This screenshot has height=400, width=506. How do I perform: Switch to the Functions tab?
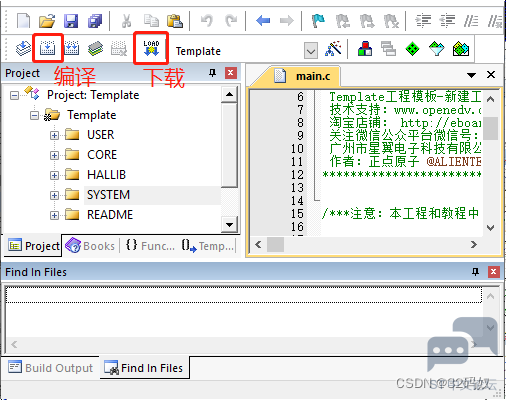point(150,246)
